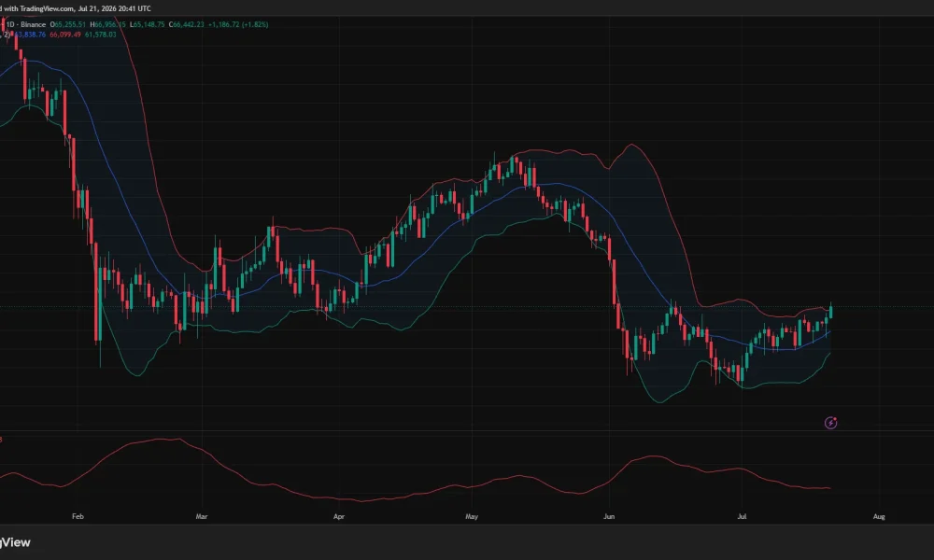Click the TradingView.com timestamp header text

click(76, 8)
